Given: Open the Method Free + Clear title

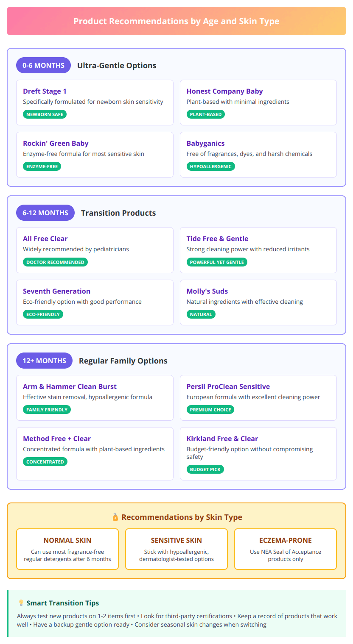Looking at the screenshot, I should click(x=57, y=439).
